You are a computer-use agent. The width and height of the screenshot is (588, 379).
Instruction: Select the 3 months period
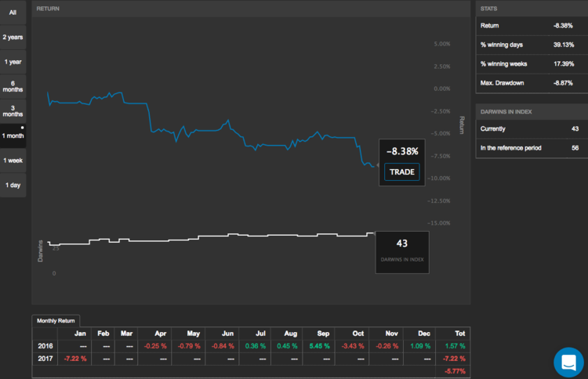tap(13, 111)
